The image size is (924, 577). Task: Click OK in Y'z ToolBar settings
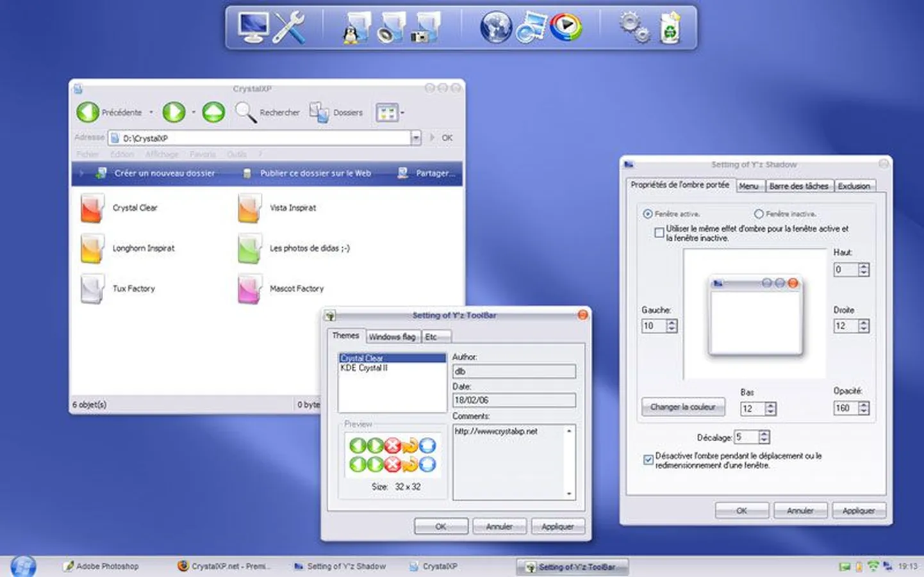coord(441,526)
